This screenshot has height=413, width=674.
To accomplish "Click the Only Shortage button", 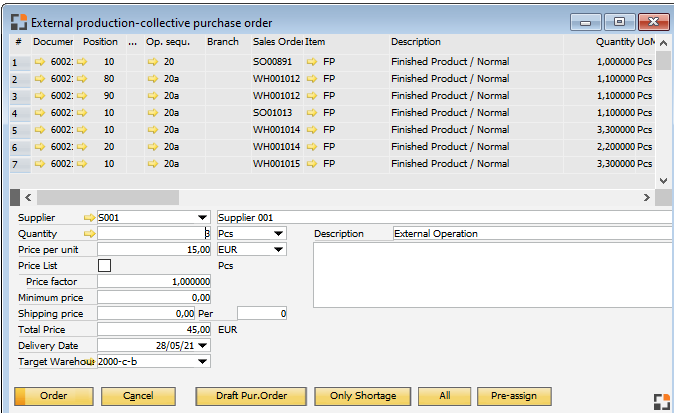I will pos(362,396).
